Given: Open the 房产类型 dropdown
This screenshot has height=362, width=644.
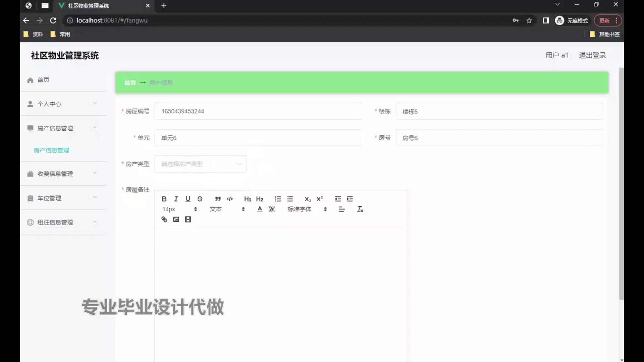Looking at the screenshot, I should pos(200,164).
